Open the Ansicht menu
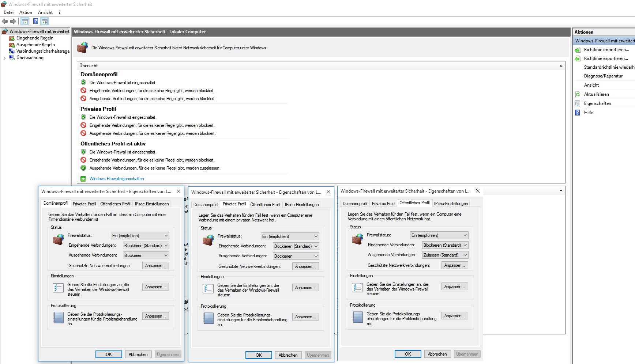This screenshot has width=635, height=364. (45, 12)
